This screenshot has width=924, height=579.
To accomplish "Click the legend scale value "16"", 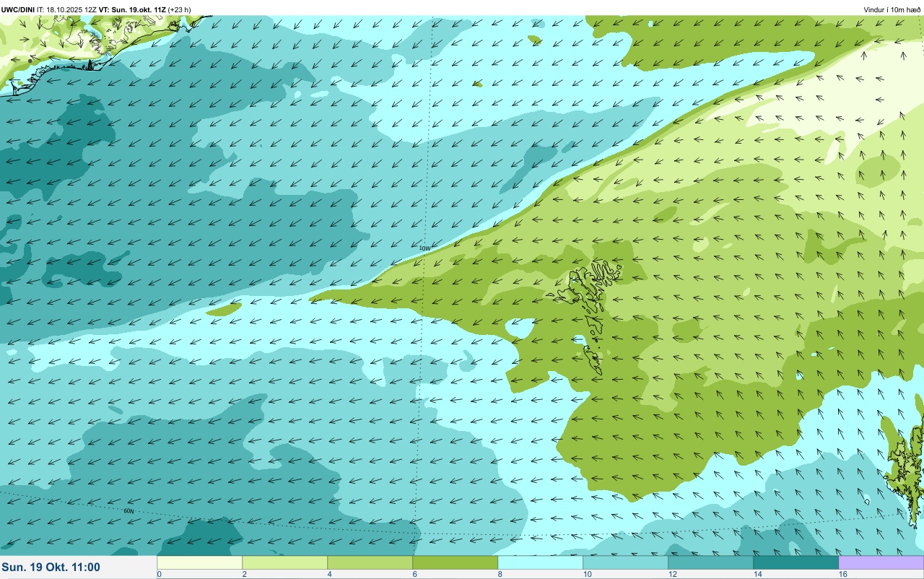I will point(843,574).
